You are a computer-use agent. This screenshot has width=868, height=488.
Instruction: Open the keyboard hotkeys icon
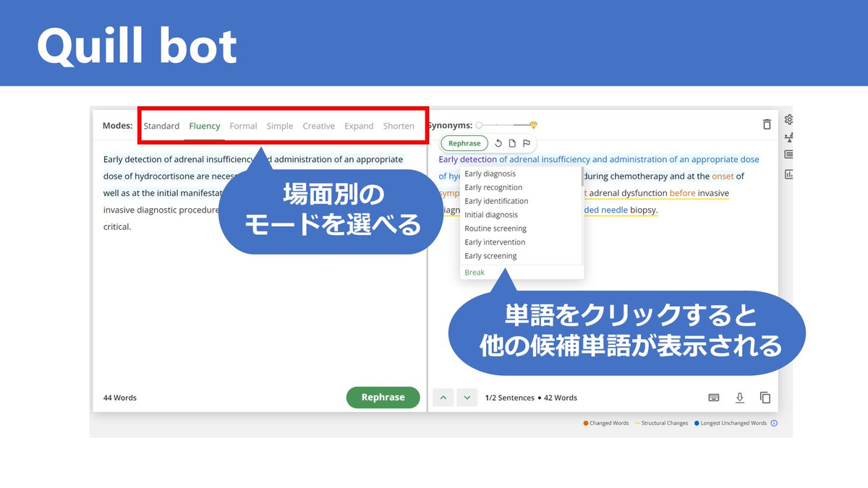[x=713, y=398]
